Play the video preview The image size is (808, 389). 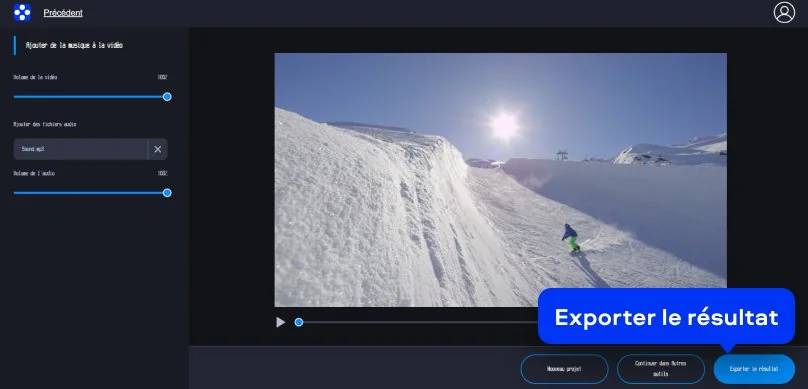point(280,322)
